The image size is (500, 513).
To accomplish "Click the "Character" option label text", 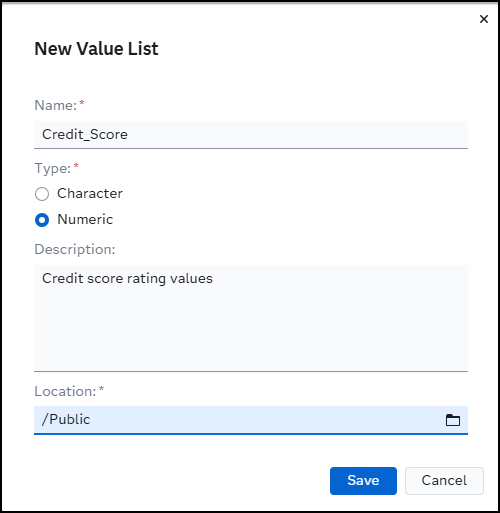I will coord(90,193).
